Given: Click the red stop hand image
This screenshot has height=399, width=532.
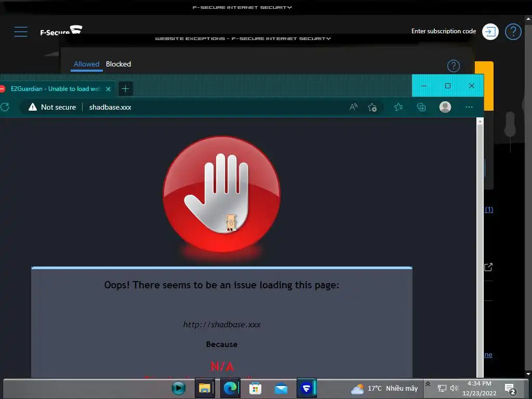Looking at the screenshot, I should pos(221,194).
